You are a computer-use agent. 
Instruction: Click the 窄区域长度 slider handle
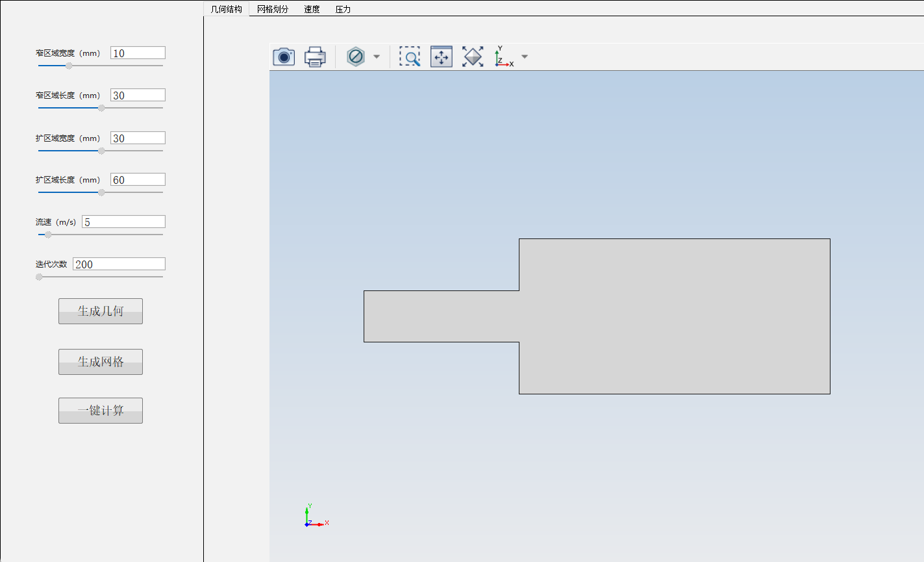[101, 108]
